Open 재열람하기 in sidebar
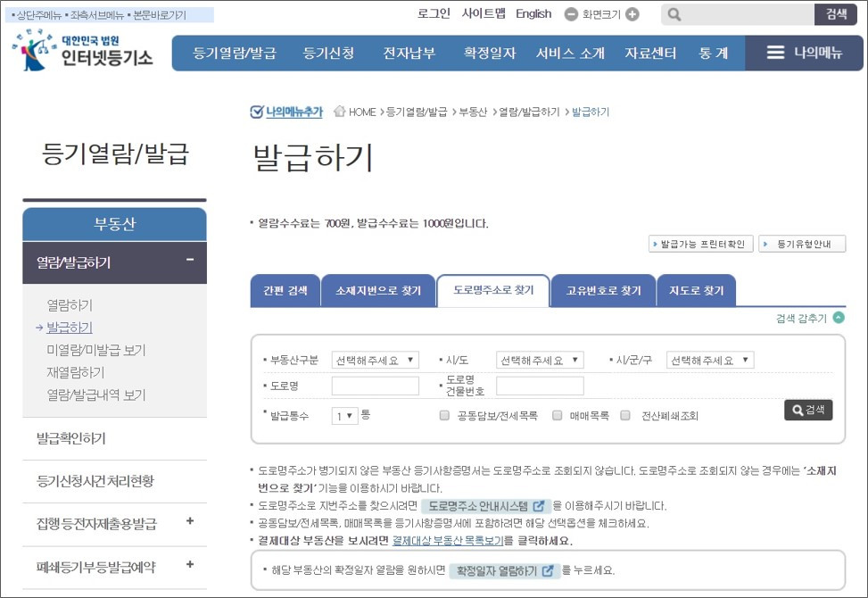868x598 pixels. (x=75, y=373)
